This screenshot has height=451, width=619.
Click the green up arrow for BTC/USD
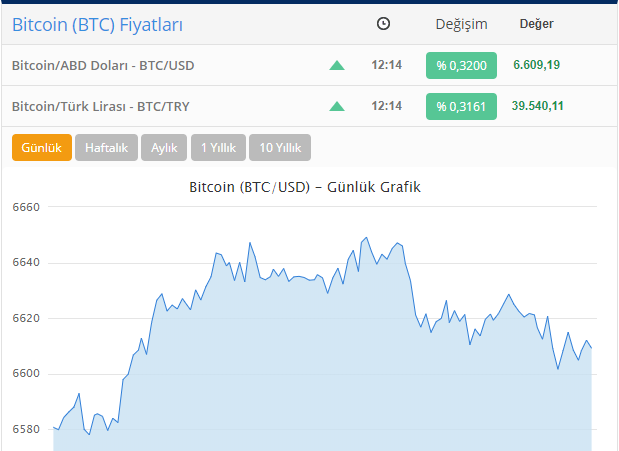pos(337,65)
